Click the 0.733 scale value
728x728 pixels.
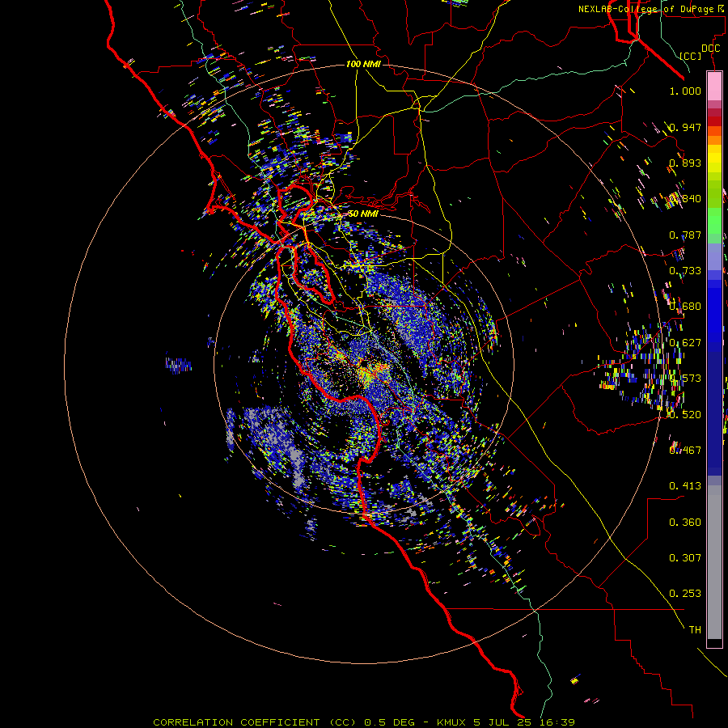tap(685, 271)
